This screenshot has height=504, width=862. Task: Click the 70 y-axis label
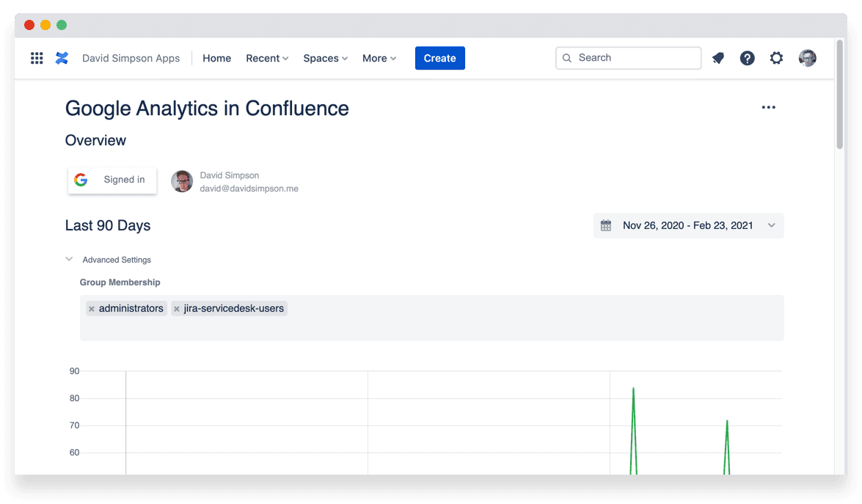pos(74,426)
